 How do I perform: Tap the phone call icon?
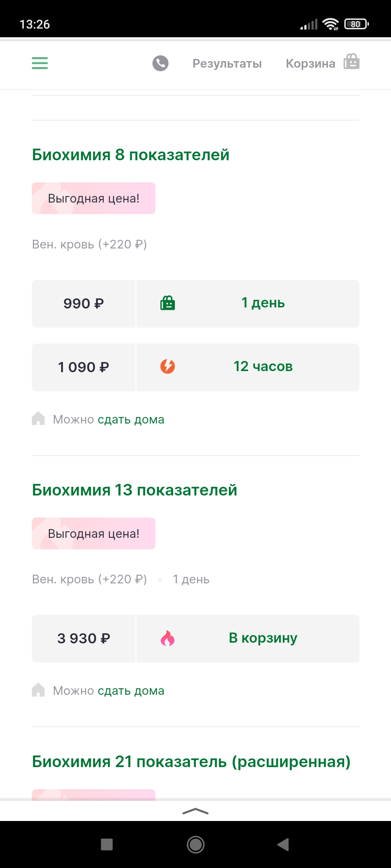tap(160, 63)
